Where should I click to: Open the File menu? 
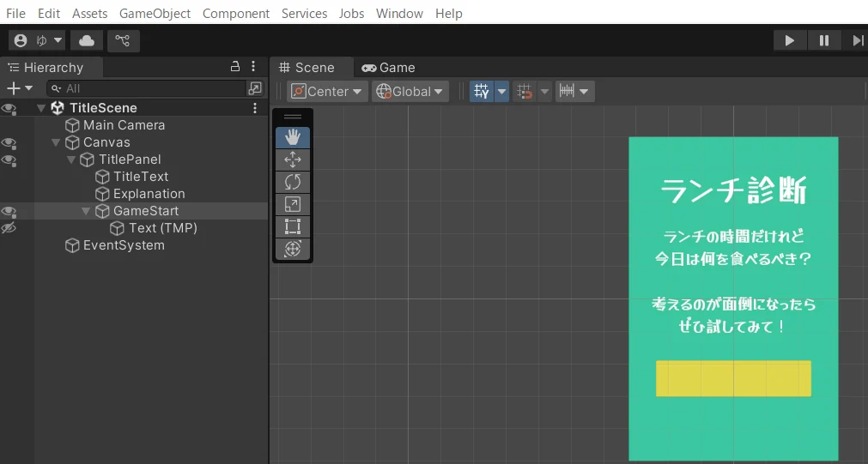(15, 13)
